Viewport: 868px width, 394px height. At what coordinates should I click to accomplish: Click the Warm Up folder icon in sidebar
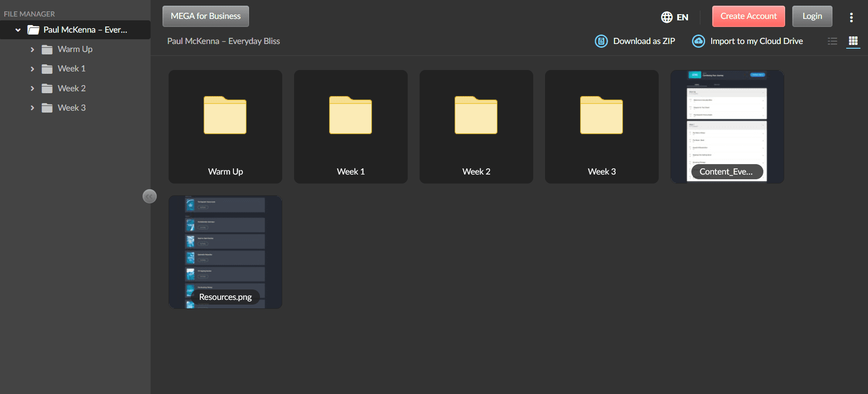click(x=47, y=50)
